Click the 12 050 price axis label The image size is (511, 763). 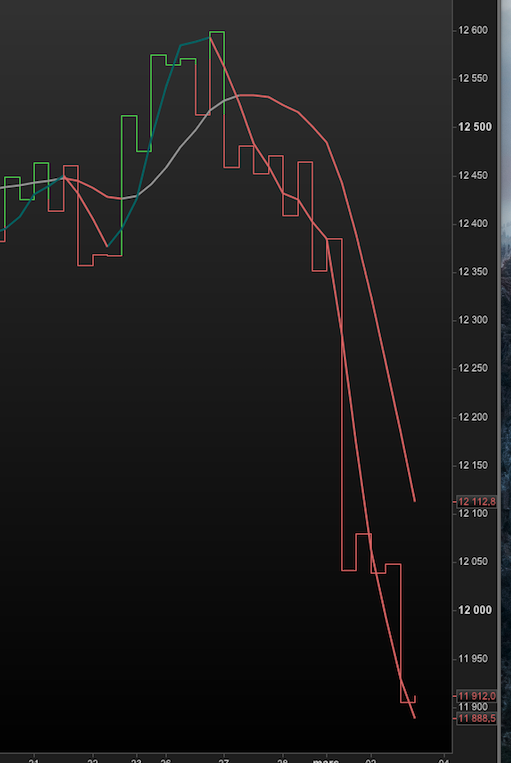click(473, 562)
